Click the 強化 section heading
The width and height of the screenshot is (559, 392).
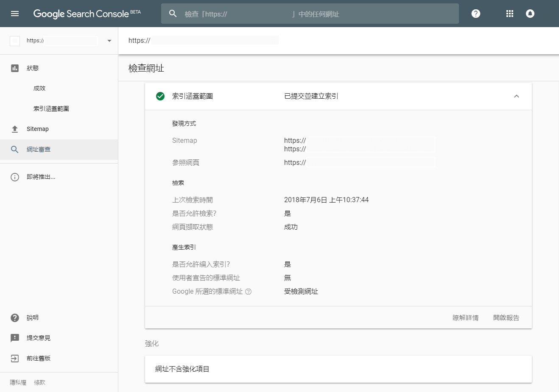pos(152,344)
